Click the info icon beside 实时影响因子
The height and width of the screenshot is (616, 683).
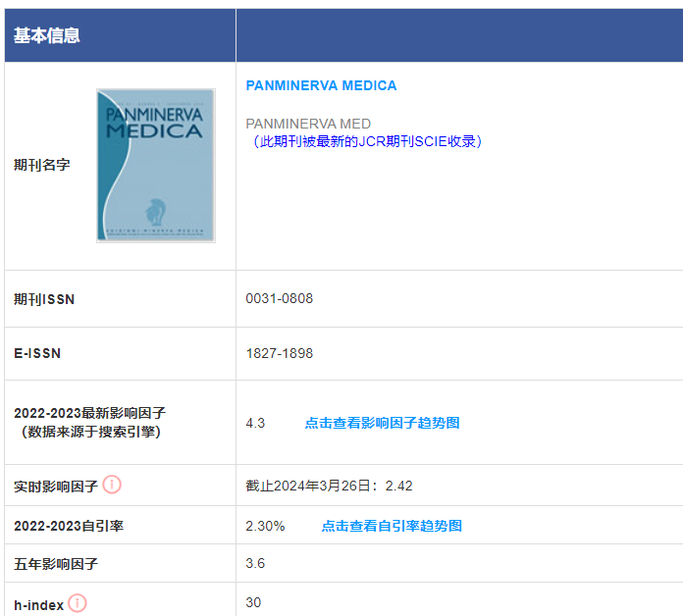112,485
